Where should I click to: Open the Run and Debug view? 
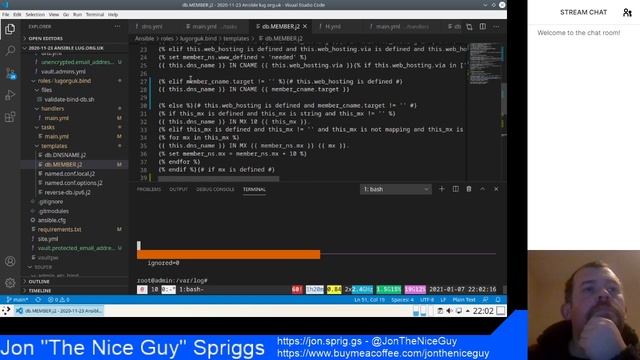tap(10, 95)
